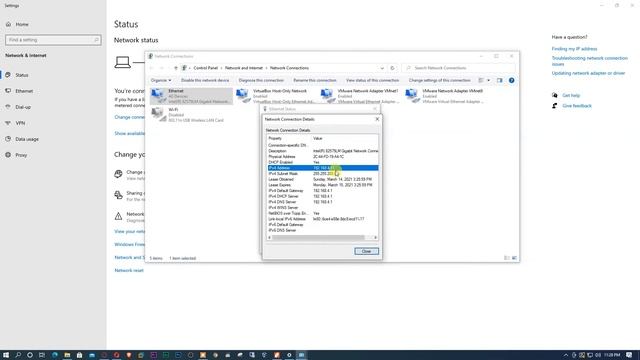Click Control Panel in the breadcrumb

pyautogui.click(x=206, y=68)
